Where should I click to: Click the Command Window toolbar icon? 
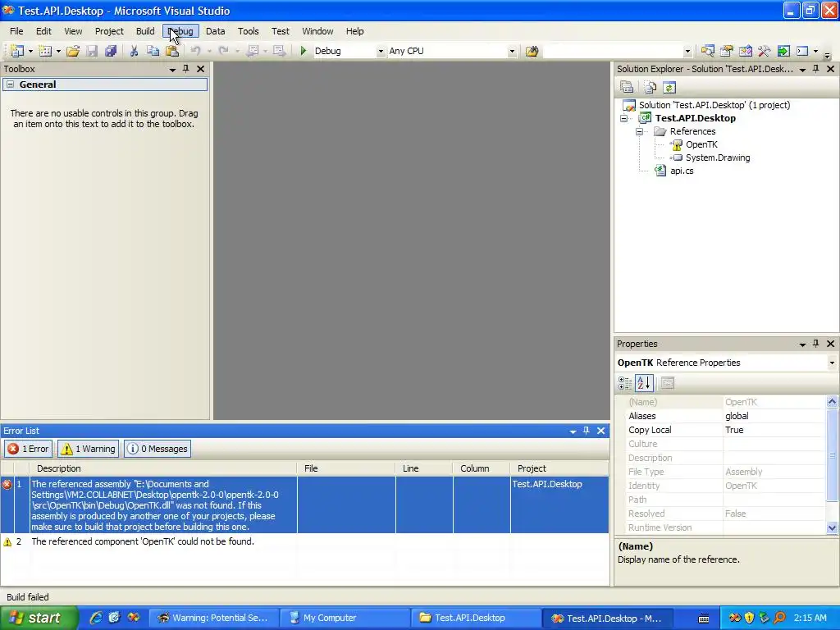pos(802,51)
